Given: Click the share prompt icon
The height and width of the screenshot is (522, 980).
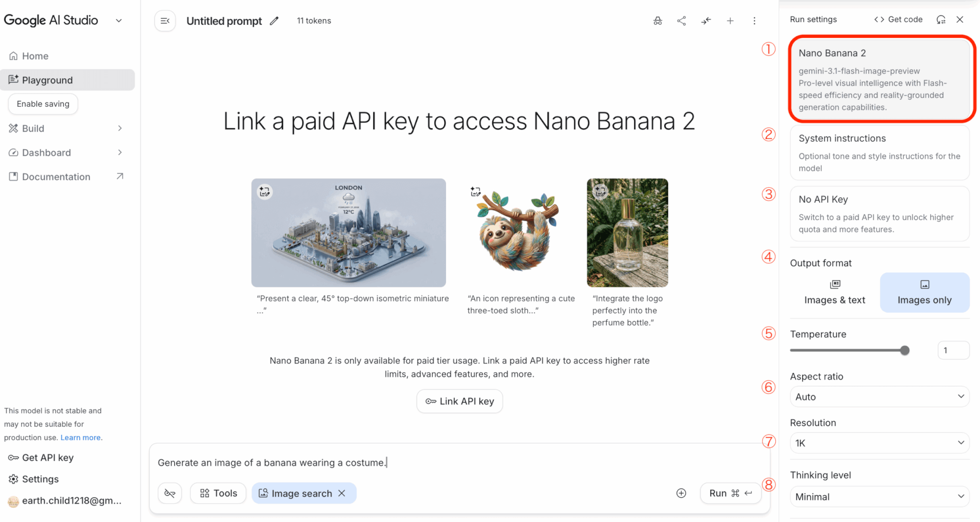Looking at the screenshot, I should click(x=682, y=21).
